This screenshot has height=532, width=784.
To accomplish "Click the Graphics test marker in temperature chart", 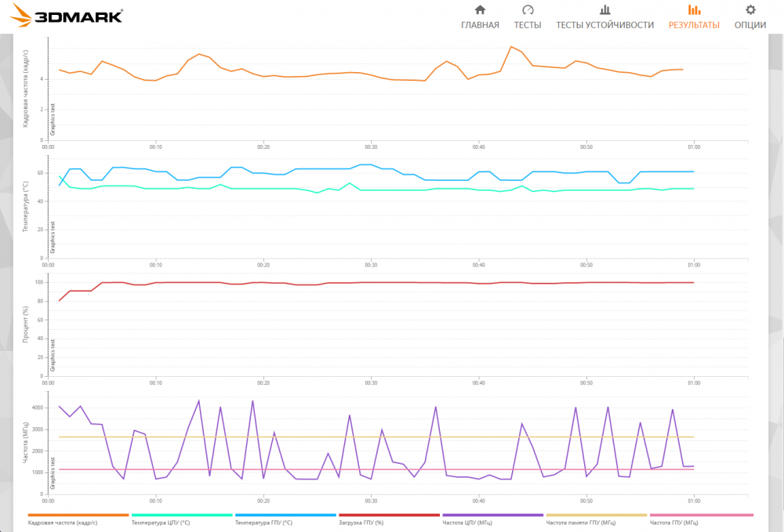I will point(53,237).
